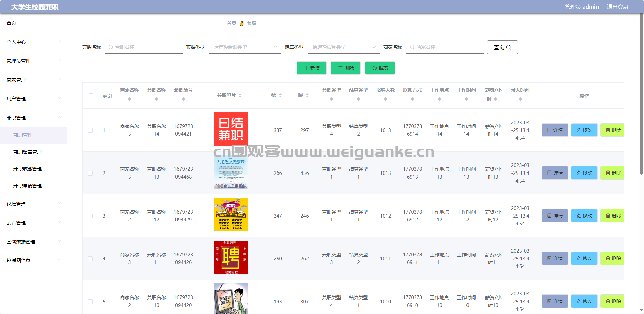
Task: Sort by 兼职编号 column sort arrows
Action: (x=184, y=99)
